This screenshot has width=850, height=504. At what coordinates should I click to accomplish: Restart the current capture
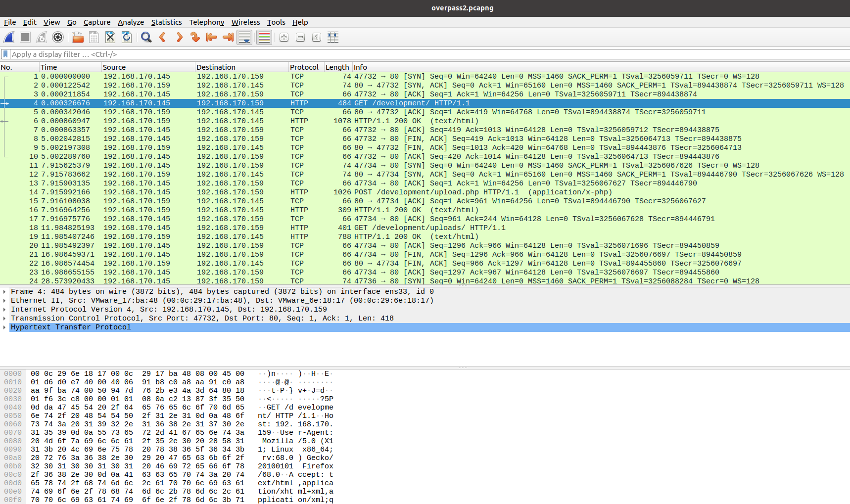click(x=42, y=37)
